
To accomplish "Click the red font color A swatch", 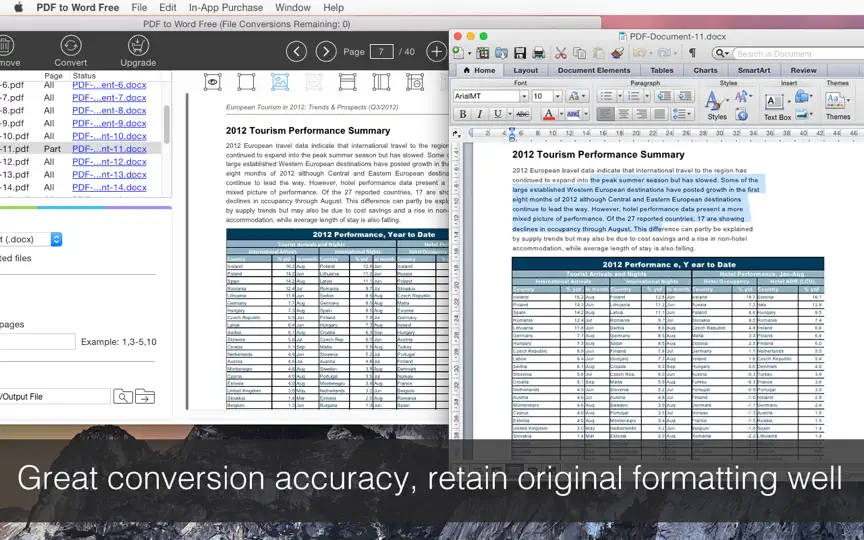I will (549, 114).
